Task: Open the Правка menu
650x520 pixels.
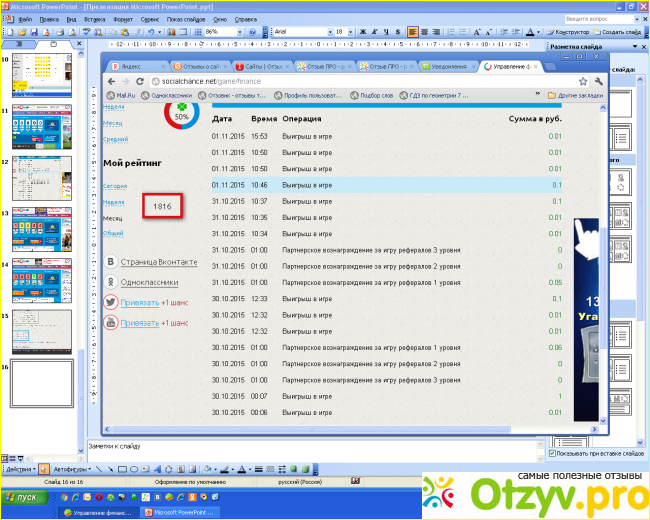Action: tap(49, 19)
